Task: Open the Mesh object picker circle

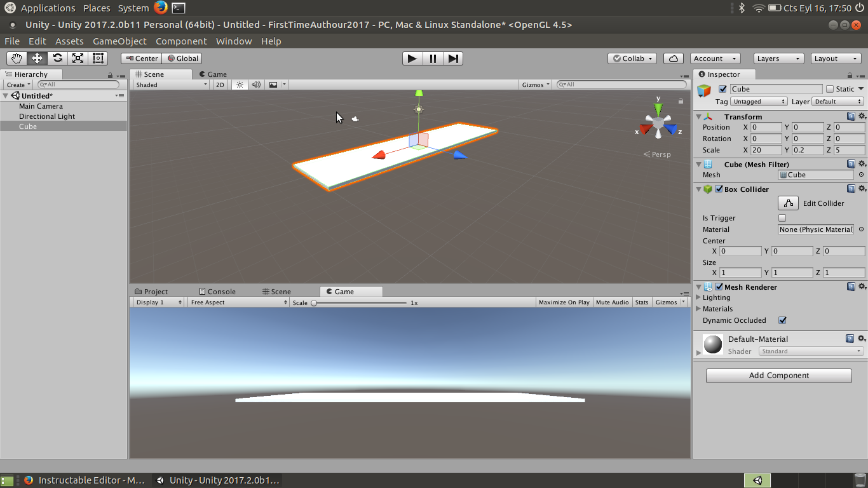Action: click(861, 175)
